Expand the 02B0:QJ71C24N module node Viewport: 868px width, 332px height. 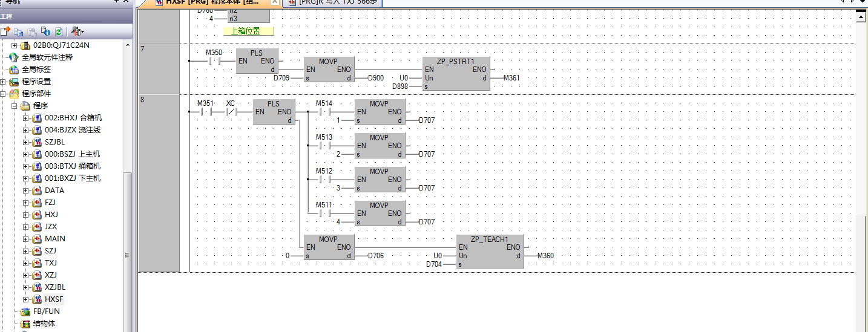pos(15,45)
